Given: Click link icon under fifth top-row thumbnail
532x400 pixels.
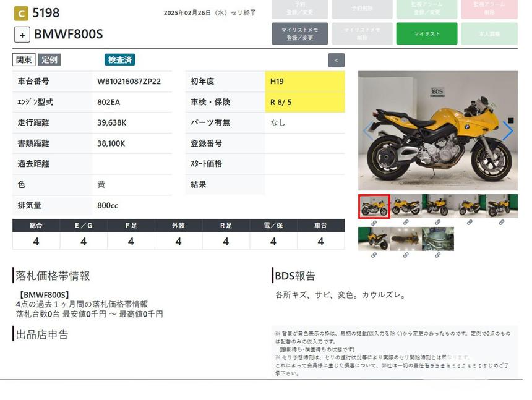Looking at the screenshot, I should (502, 223).
